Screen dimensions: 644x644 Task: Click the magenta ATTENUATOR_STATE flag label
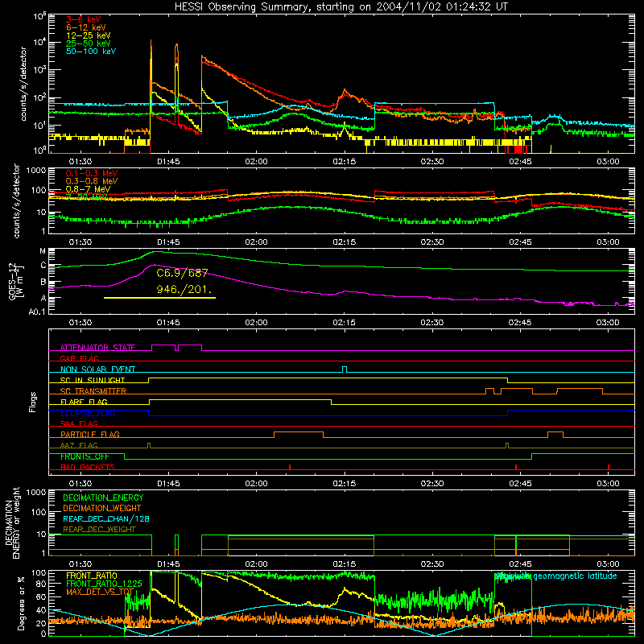point(97,348)
